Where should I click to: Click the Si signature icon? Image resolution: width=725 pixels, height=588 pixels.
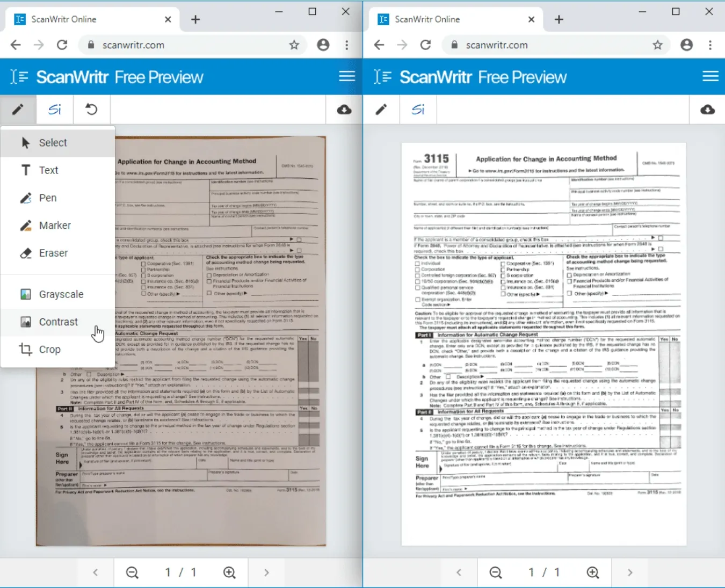click(x=54, y=109)
